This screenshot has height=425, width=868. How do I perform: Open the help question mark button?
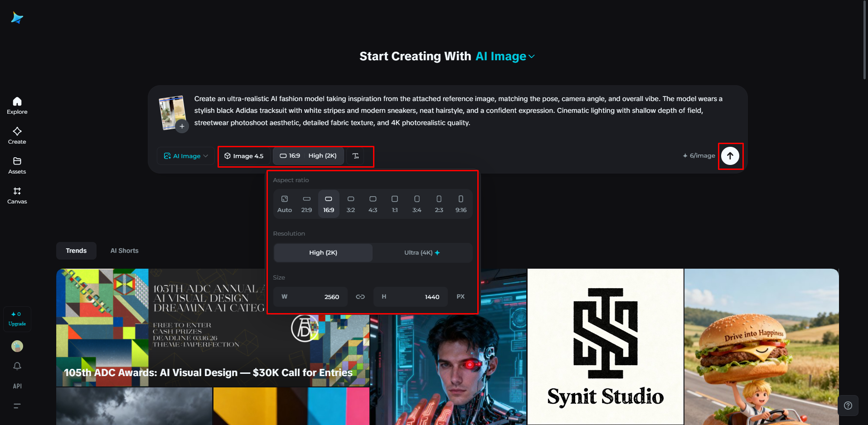click(848, 406)
